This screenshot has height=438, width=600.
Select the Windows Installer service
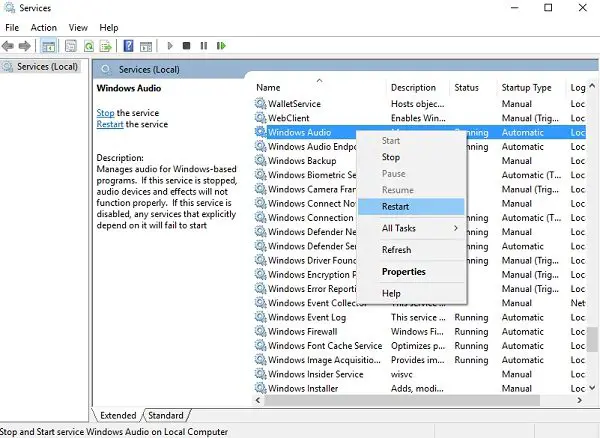point(420,388)
